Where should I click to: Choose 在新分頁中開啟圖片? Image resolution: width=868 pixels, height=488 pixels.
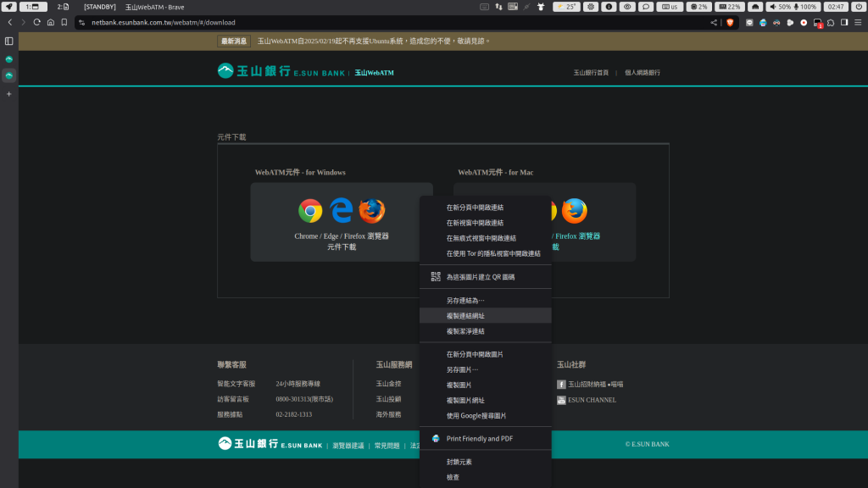point(486,354)
